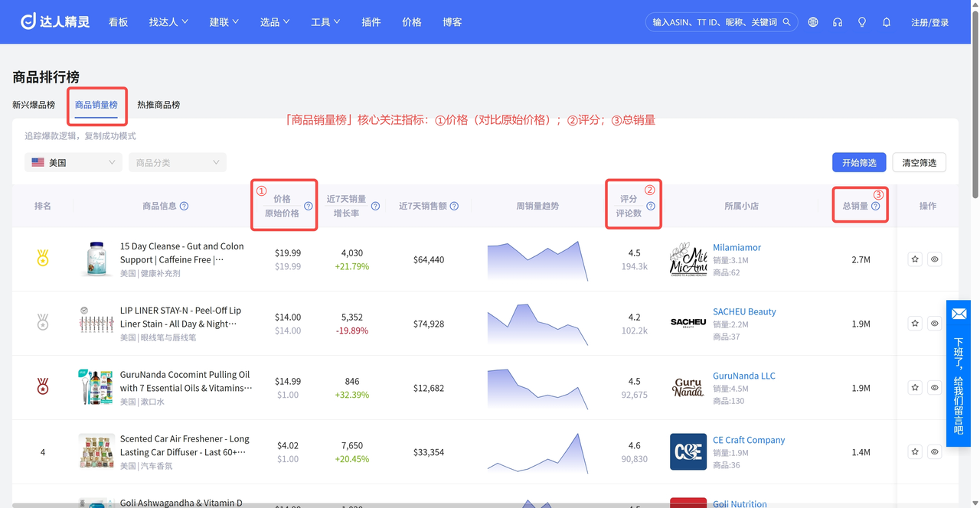The width and height of the screenshot is (980, 508).
Task: Open the blue envelope message widget
Action: (959, 314)
